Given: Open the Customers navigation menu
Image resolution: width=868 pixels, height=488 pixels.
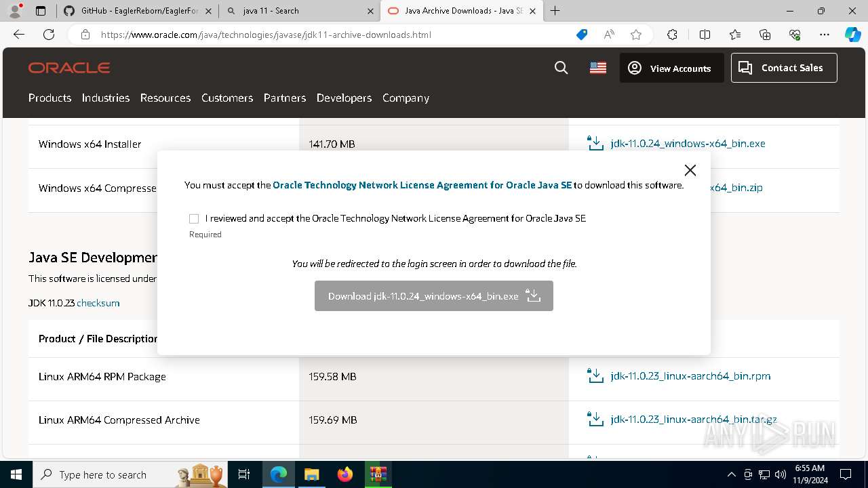Looking at the screenshot, I should pos(227,98).
